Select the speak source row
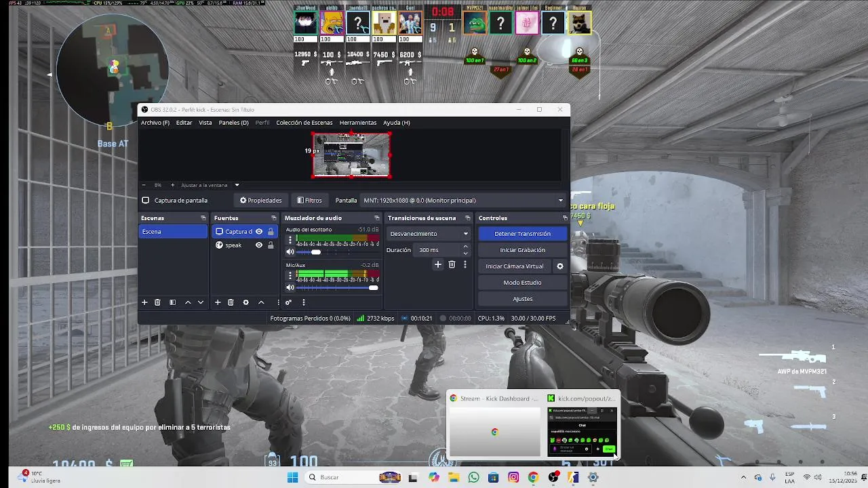 coord(244,245)
